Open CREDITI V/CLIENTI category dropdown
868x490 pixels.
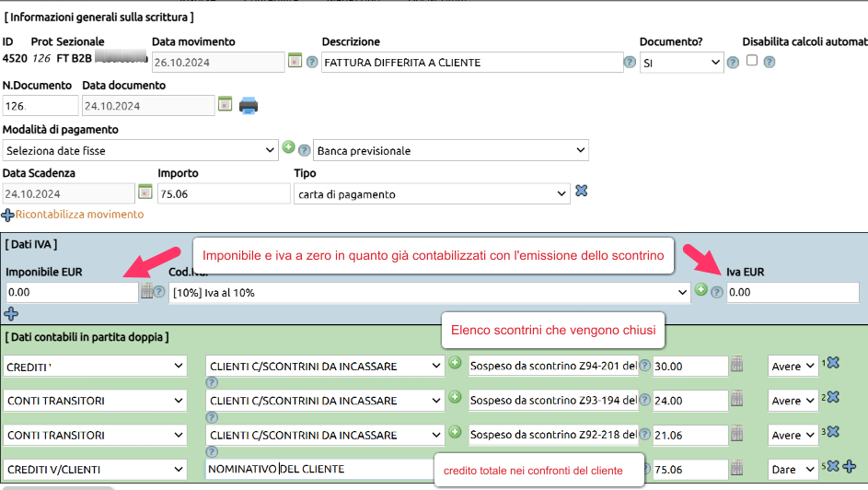[95, 469]
